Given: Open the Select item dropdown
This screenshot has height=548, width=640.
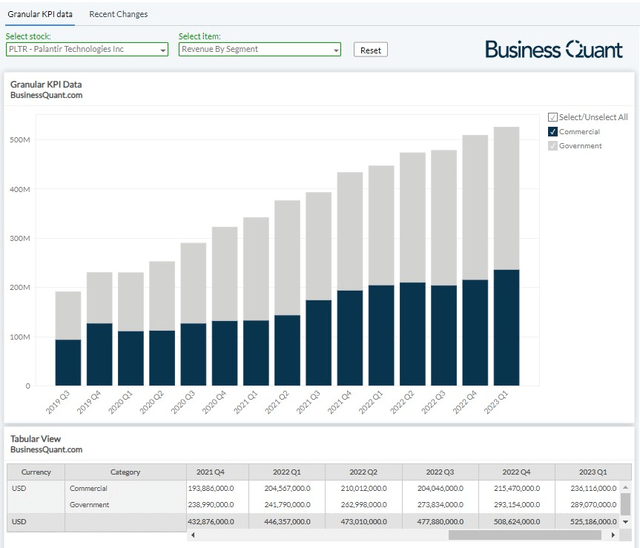Looking at the screenshot, I should click(260, 49).
